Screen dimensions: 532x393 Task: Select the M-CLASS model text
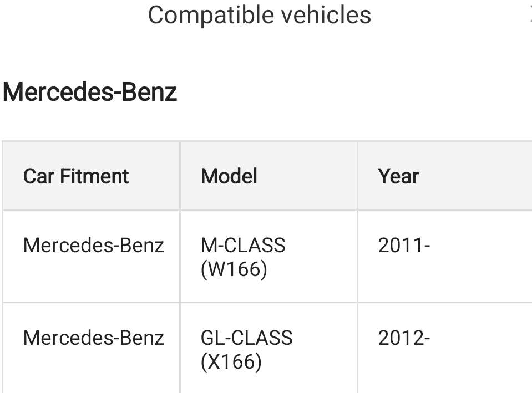tap(243, 246)
